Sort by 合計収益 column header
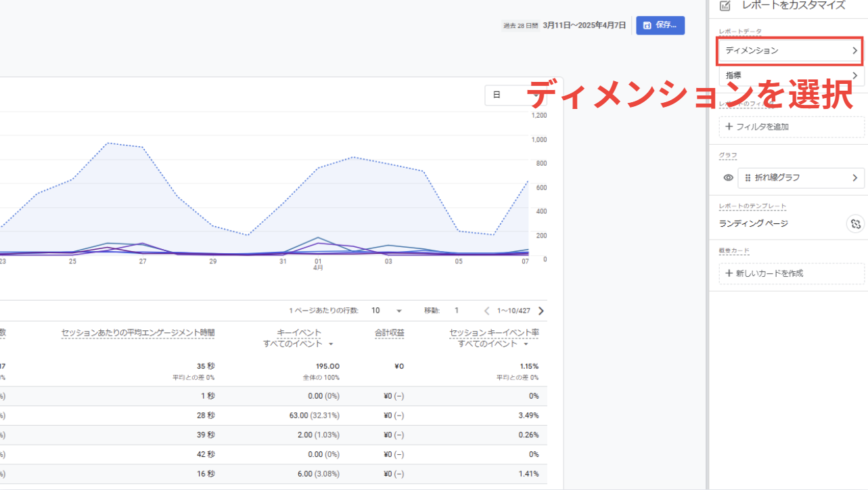The width and height of the screenshot is (868, 490). tap(390, 333)
